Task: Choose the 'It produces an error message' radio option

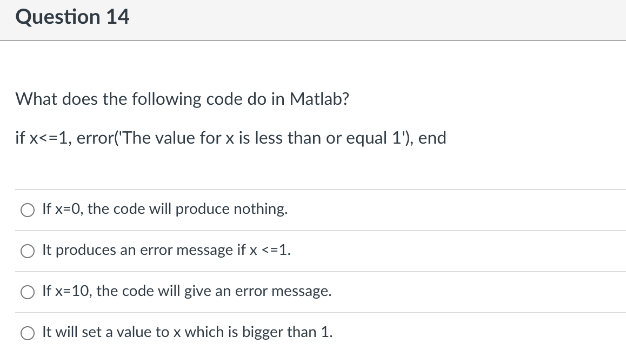Action: point(28,251)
